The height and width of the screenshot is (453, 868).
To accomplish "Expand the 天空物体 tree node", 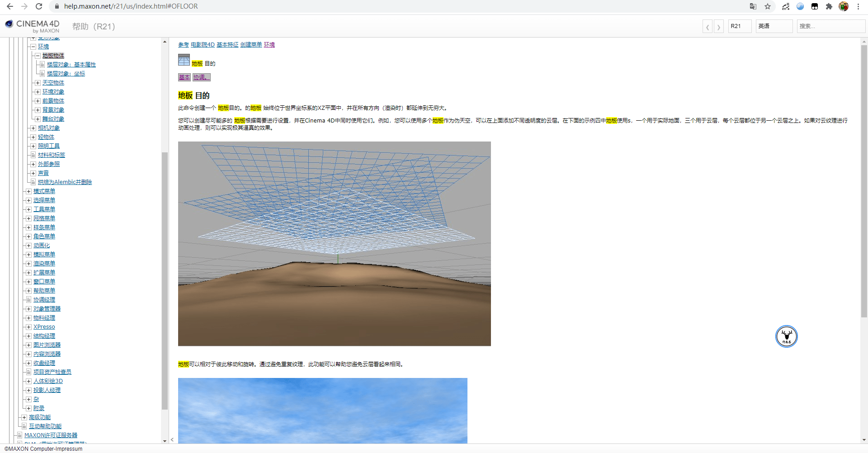I will pos(38,83).
